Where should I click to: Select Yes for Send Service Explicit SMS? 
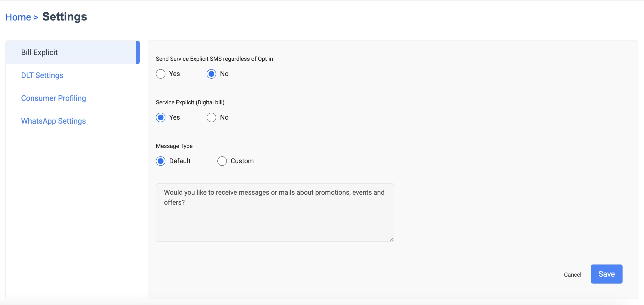tap(160, 74)
